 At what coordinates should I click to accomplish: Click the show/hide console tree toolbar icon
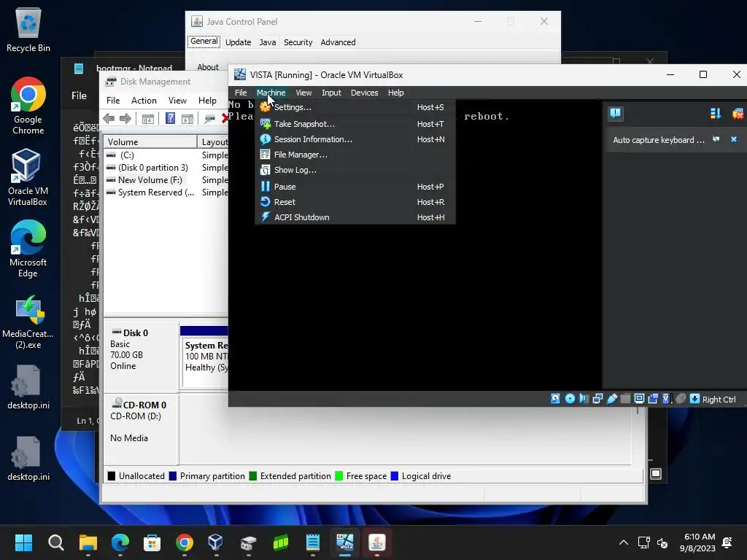point(148,119)
